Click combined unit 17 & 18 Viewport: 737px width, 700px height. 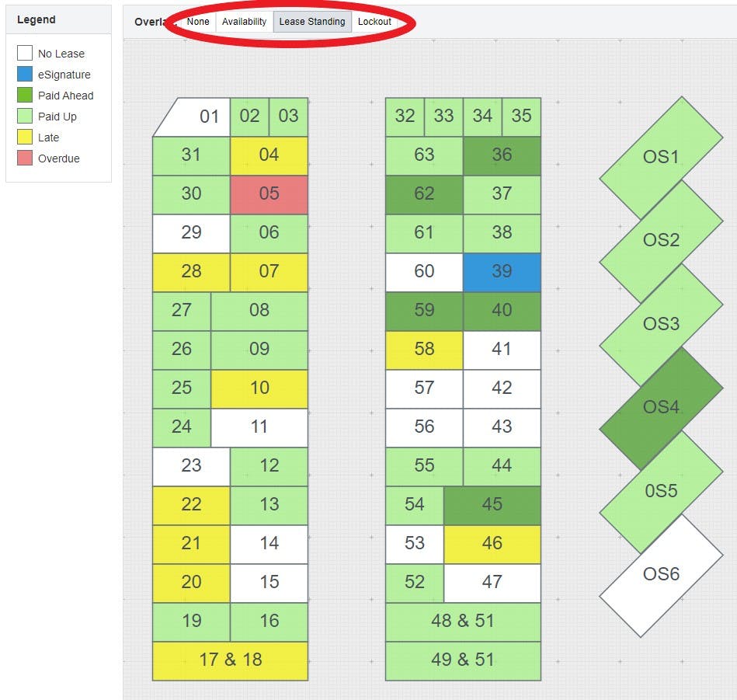pos(231,660)
